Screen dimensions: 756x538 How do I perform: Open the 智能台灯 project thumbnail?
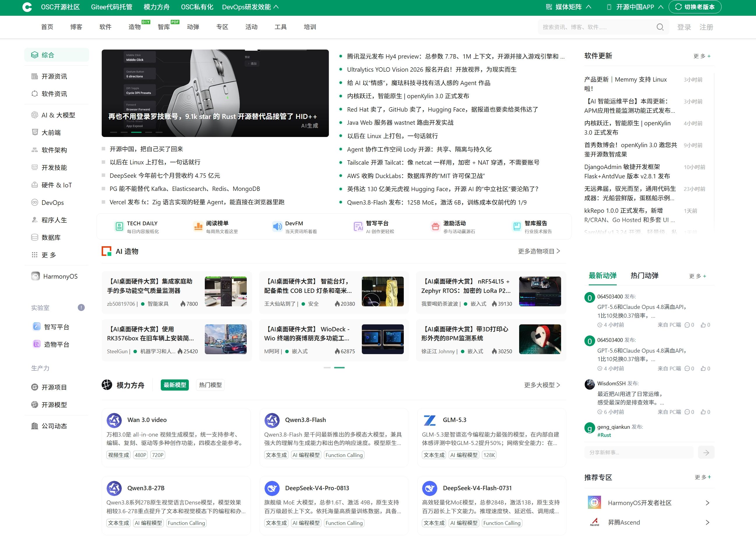click(383, 291)
